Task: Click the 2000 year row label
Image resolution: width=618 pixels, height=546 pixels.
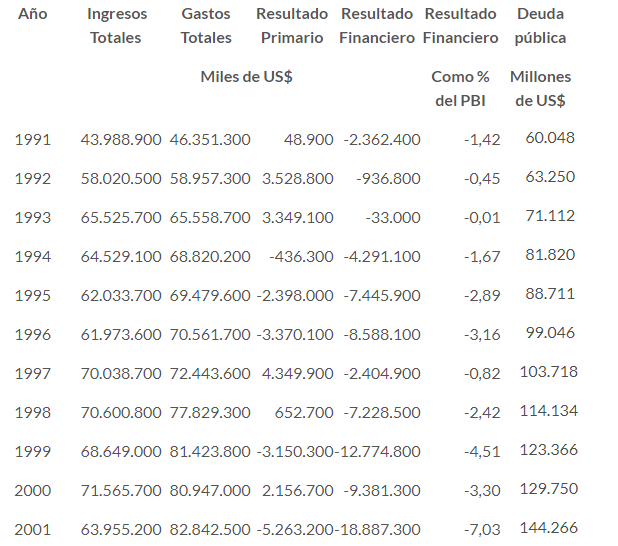Action: pyautogui.click(x=33, y=490)
